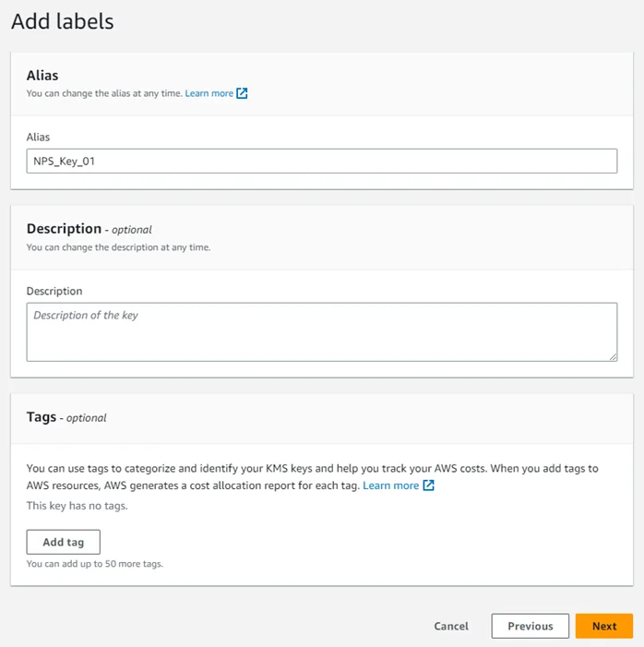Grab the Description textarea resize handle
This screenshot has height=647, width=644.
point(613,357)
